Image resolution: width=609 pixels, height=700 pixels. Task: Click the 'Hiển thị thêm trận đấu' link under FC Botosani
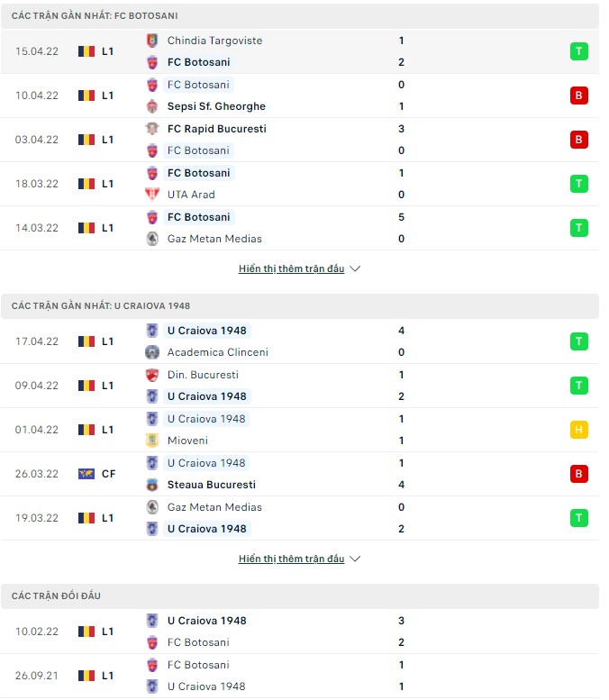pos(291,268)
